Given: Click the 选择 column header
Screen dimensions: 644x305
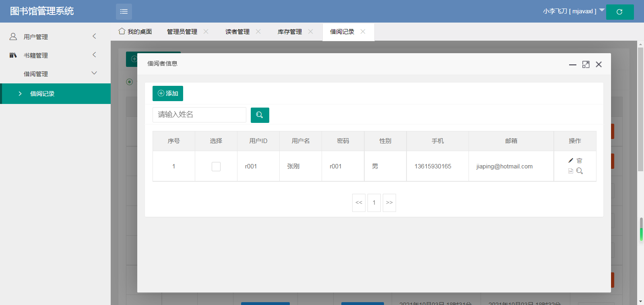Looking at the screenshot, I should (x=216, y=141).
